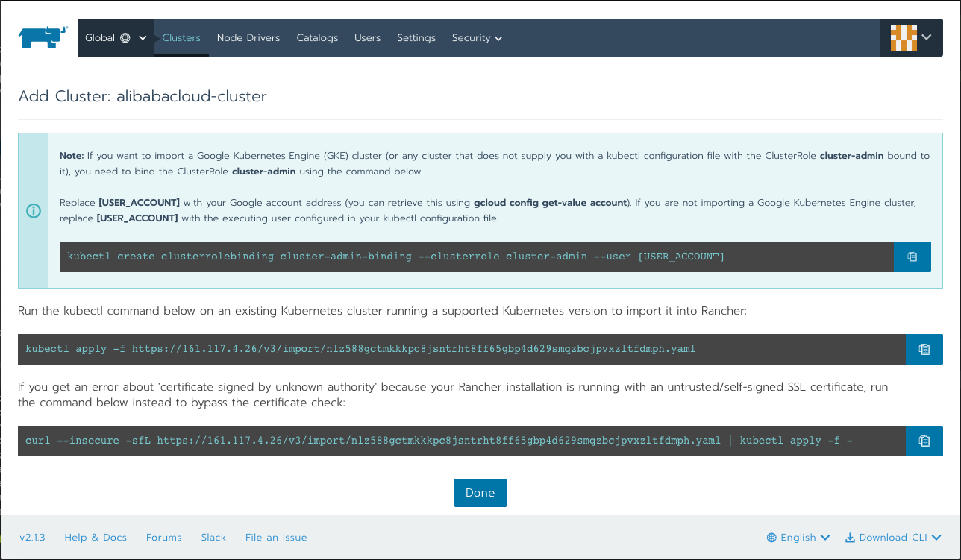
Task: Go to the Catalogs tab
Action: 317,37
